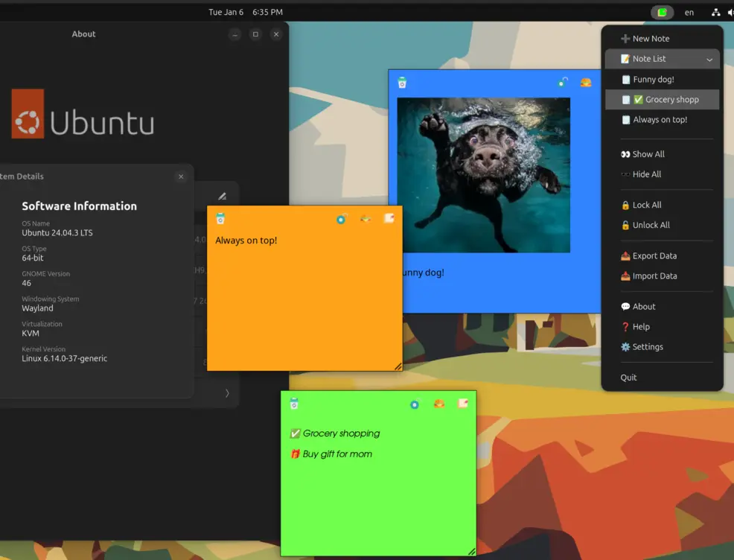Click New Note in the tray menu
The image size is (734, 560).
[650, 39]
